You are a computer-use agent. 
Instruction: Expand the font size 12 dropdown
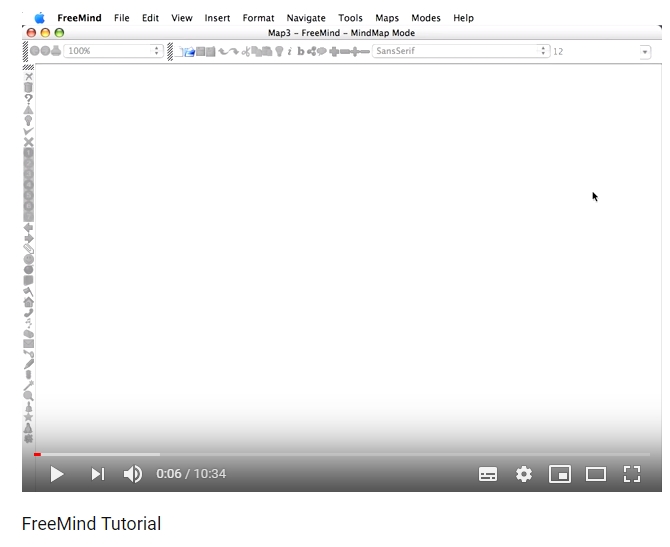644,51
